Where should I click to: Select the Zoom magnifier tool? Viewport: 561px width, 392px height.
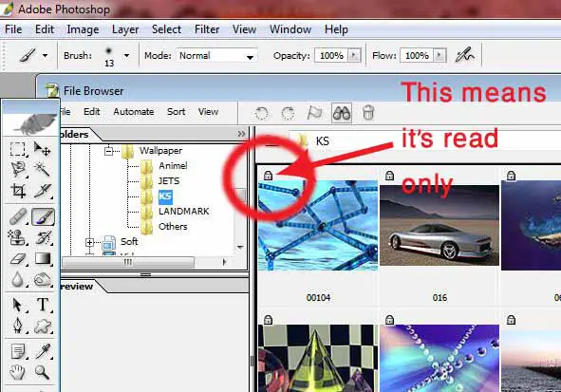pos(42,372)
